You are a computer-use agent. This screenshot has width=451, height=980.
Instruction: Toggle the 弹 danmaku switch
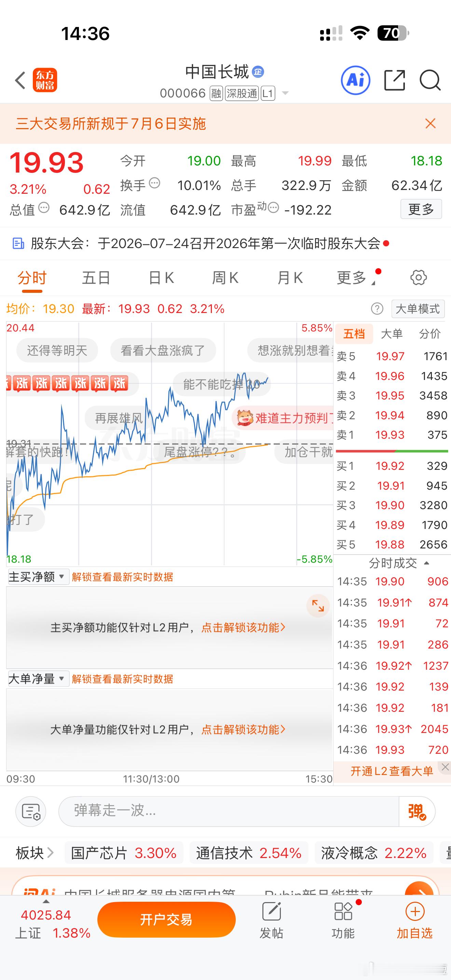tap(417, 812)
